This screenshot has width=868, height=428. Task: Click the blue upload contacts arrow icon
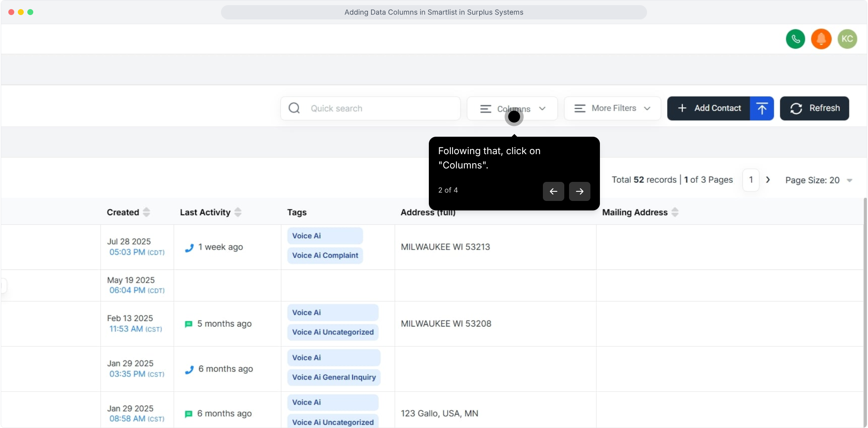pos(761,108)
